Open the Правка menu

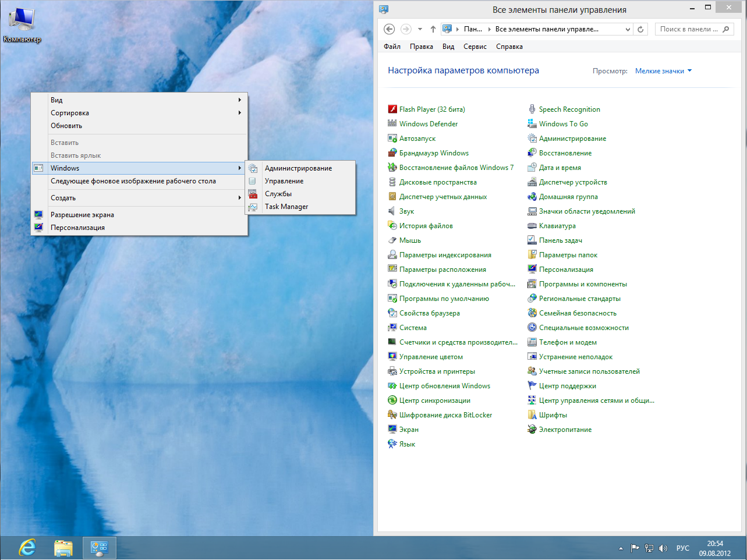coord(422,47)
